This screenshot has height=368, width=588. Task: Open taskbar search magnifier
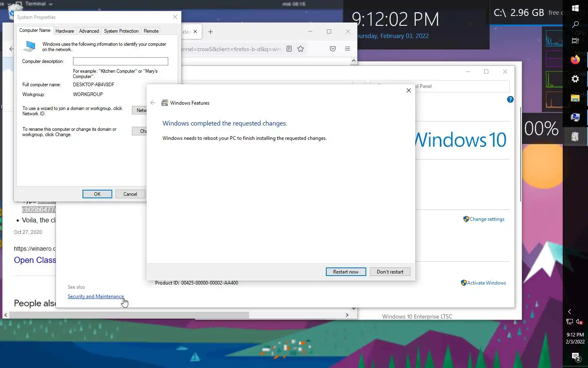(575, 25)
